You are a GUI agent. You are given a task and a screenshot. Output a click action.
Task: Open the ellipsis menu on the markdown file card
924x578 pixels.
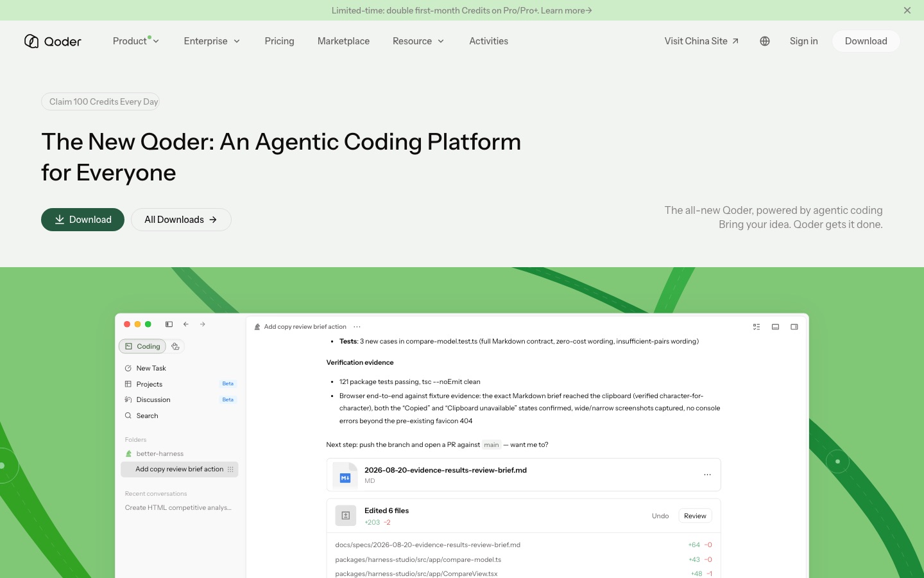pos(707,475)
